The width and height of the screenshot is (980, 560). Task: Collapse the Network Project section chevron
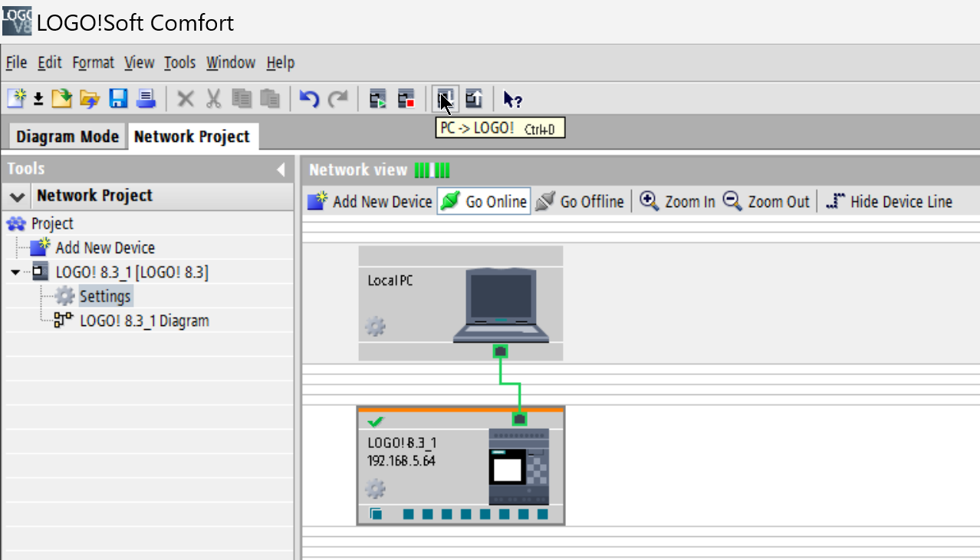pos(18,196)
